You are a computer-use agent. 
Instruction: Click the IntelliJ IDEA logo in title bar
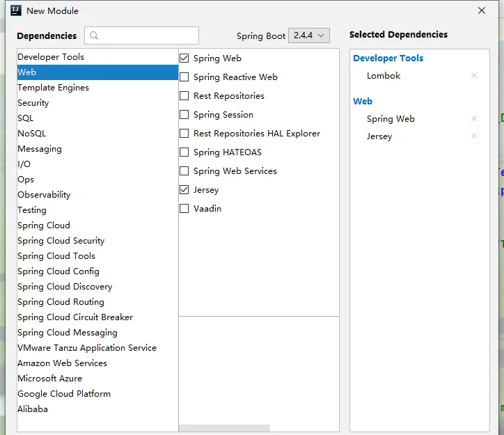point(16,10)
